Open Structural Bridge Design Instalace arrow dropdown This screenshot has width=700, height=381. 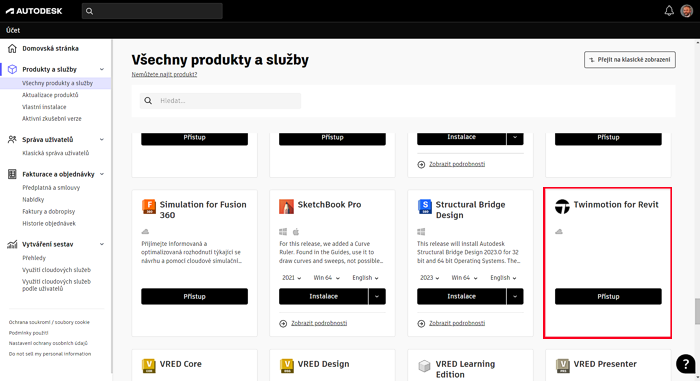(x=515, y=297)
